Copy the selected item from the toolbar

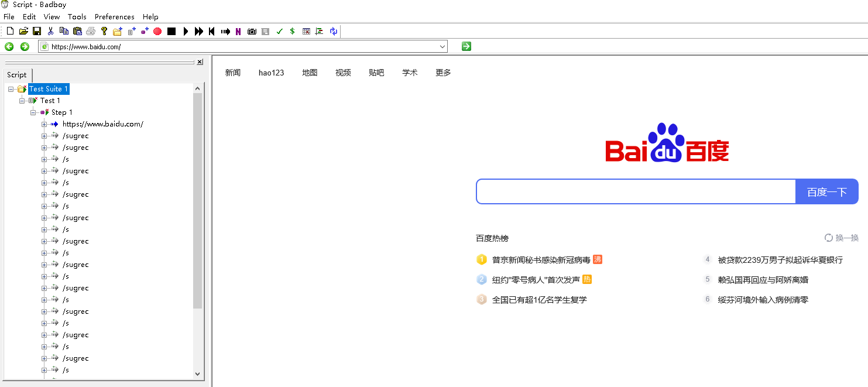click(64, 31)
